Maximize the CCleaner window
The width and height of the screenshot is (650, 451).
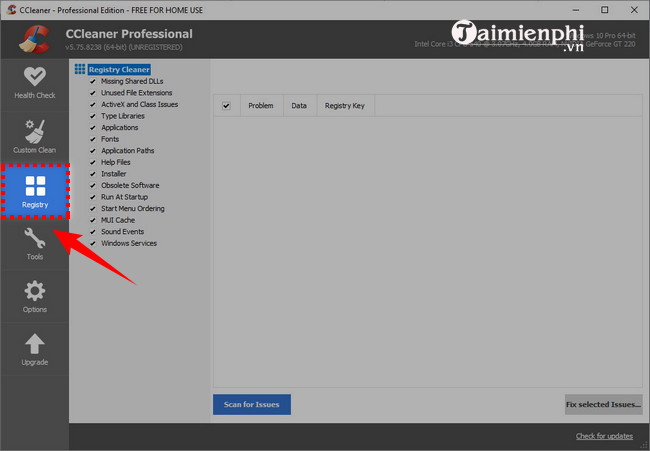[605, 10]
